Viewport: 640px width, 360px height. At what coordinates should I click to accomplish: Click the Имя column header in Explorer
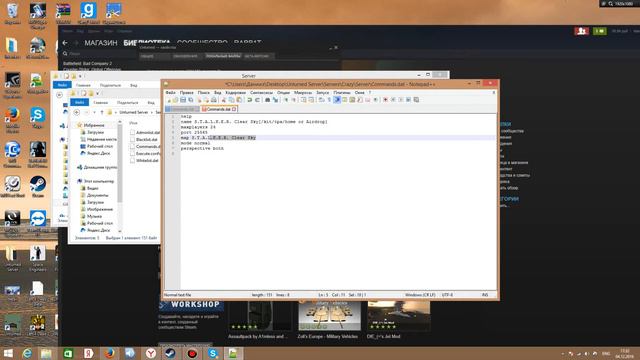[x=133, y=123]
